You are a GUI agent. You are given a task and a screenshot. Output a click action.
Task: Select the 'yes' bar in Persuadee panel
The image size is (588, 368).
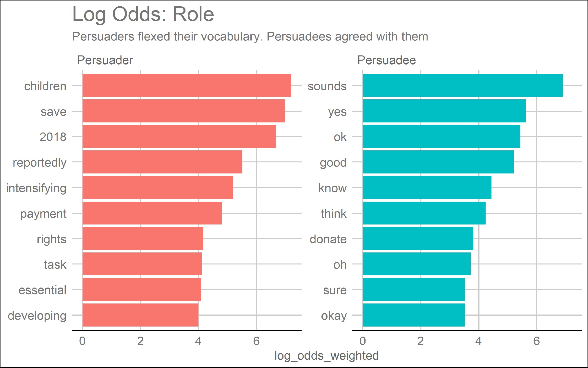tap(444, 111)
